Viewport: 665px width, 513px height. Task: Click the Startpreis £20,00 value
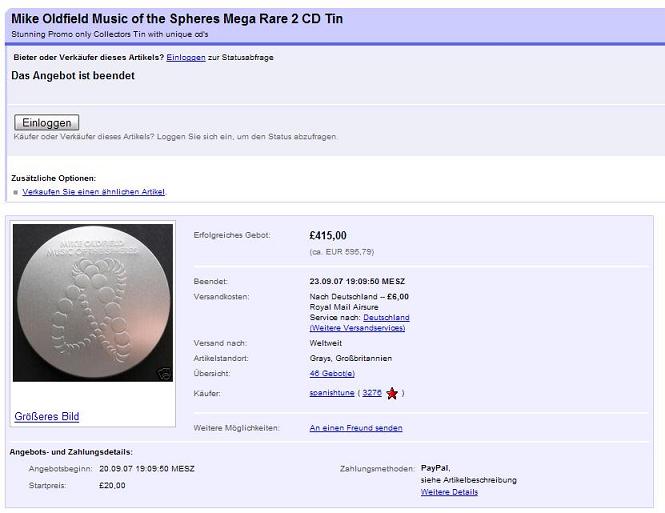click(x=112, y=485)
